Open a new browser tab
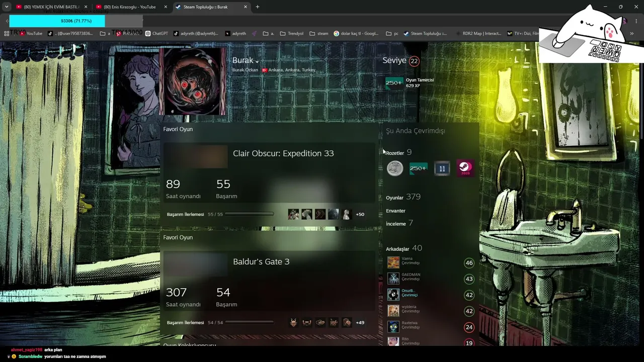 coord(258,7)
